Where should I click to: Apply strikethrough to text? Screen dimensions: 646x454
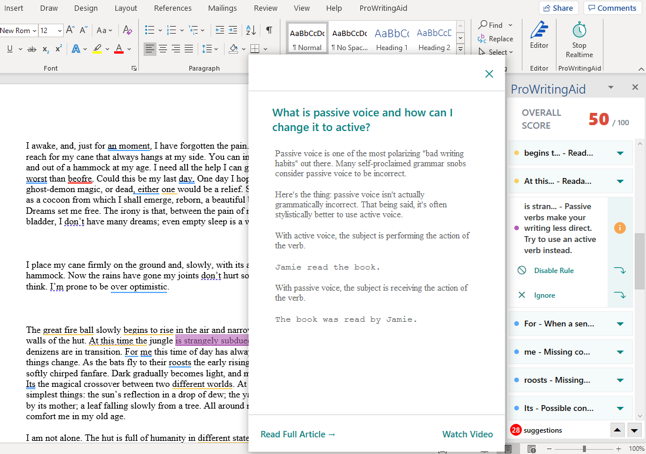tap(32, 49)
